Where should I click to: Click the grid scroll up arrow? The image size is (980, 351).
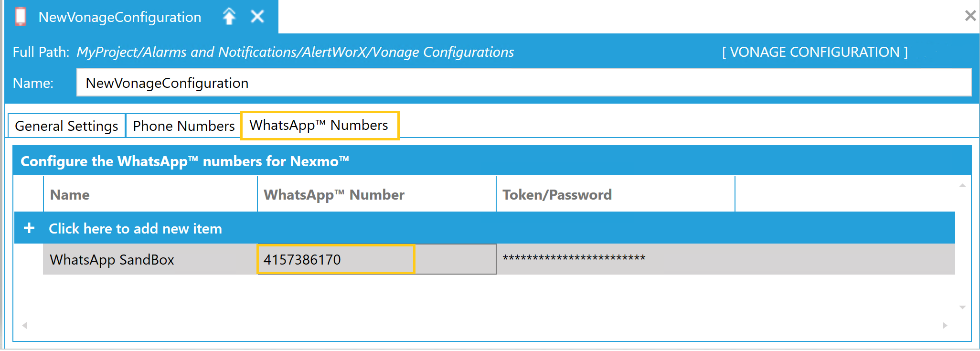click(962, 185)
